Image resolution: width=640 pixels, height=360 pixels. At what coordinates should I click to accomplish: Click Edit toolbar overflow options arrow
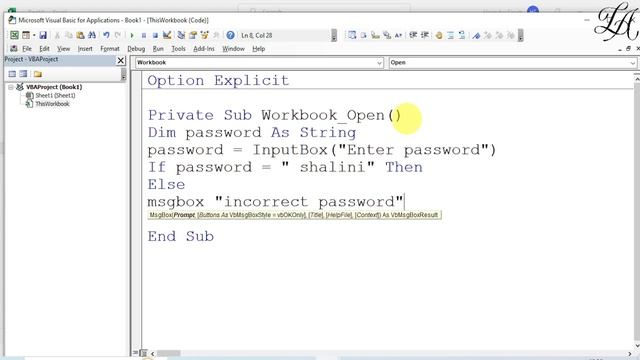click(x=520, y=36)
